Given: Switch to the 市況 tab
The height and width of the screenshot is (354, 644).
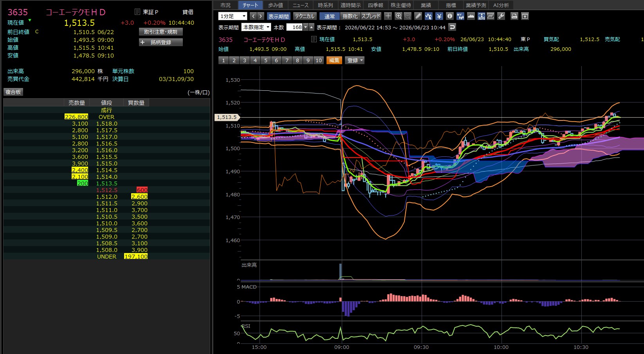Looking at the screenshot, I should click(x=225, y=5).
